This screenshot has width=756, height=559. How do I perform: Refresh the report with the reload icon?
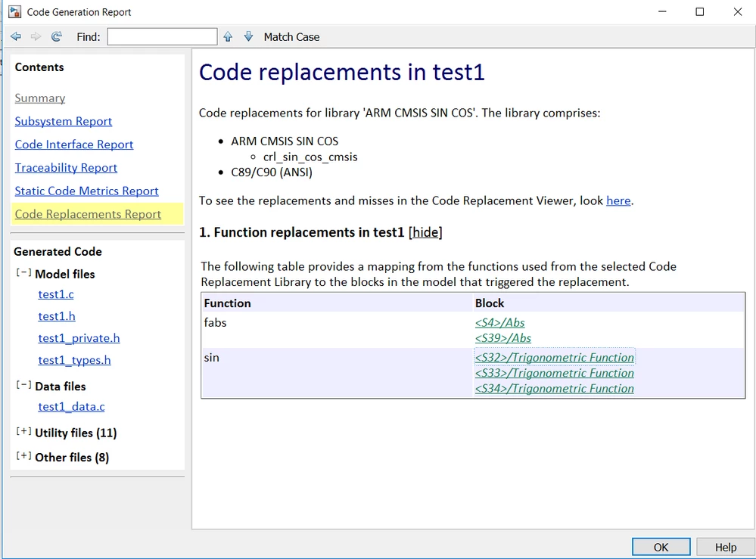click(x=57, y=36)
